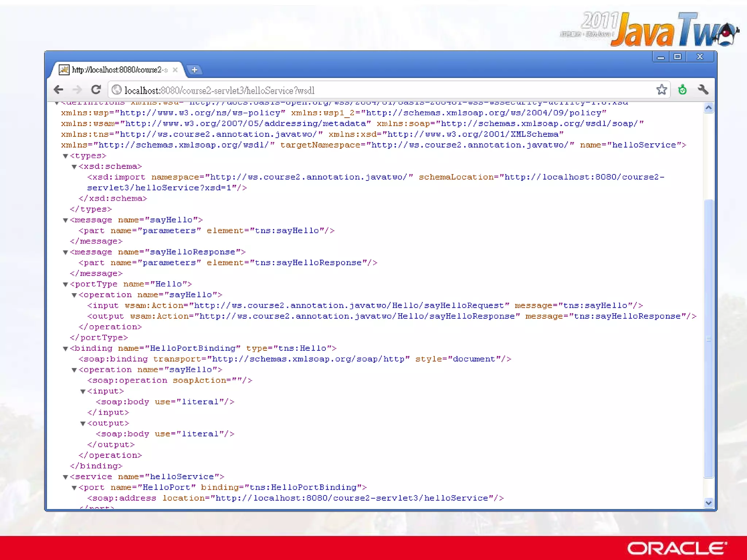Click the browser Back arrow button
This screenshot has height=560, width=747.
point(58,90)
